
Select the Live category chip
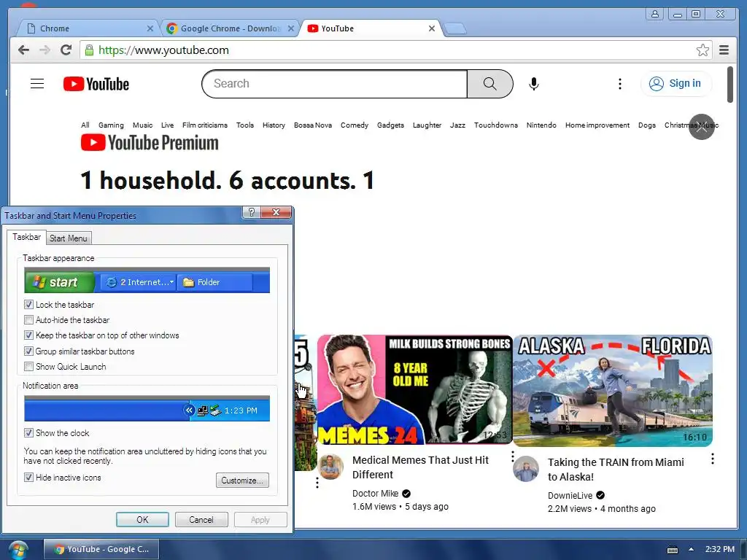167,125
